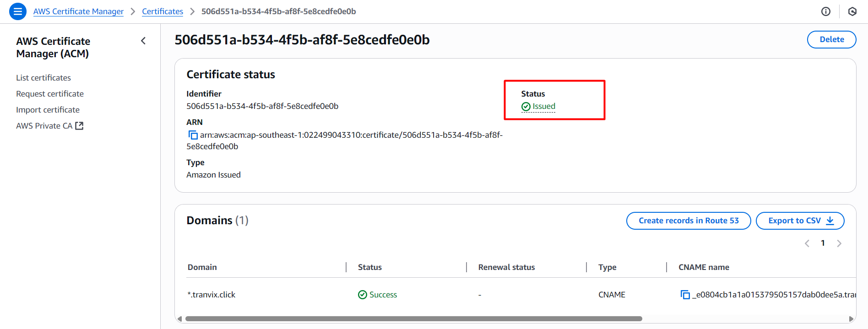The width and height of the screenshot is (868, 329).
Task: Click Create records in Route 53
Action: [689, 221]
